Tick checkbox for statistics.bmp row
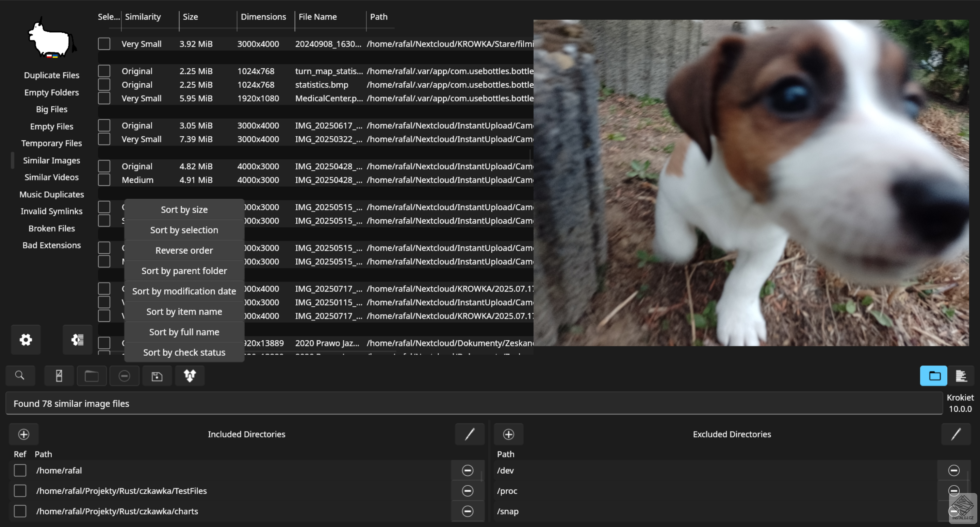Viewport: 980px width, 527px height. [104, 84]
